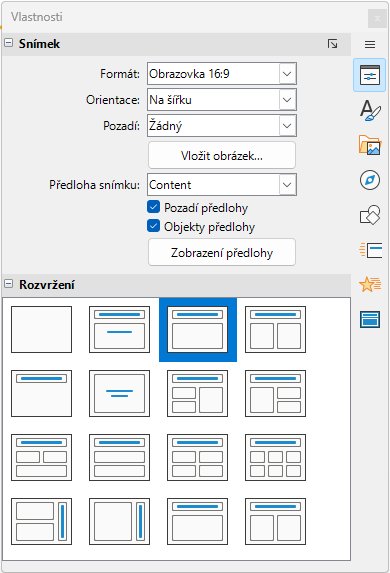Open the Pozadí dropdown

287,126
